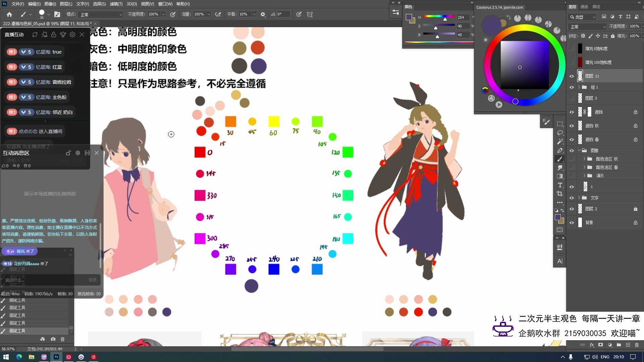Switch to the 通道 tab
Screen dimensions: 644x362
584,7
